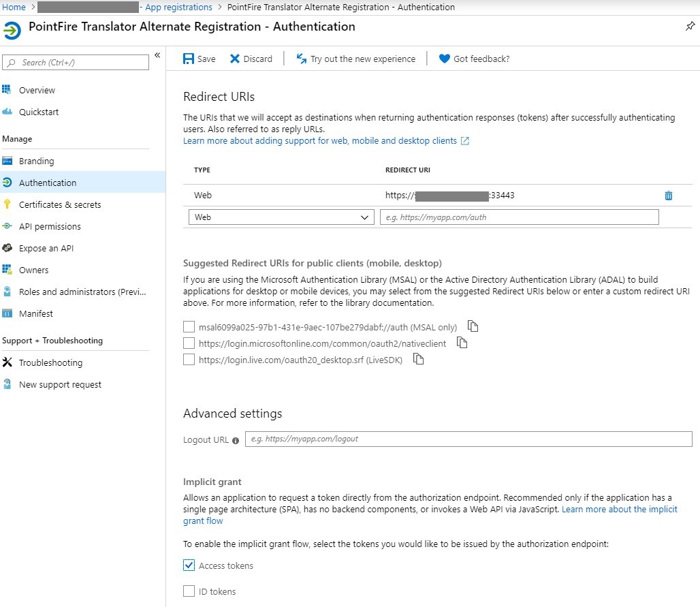Enable the ID tokens checkbox

click(x=189, y=591)
